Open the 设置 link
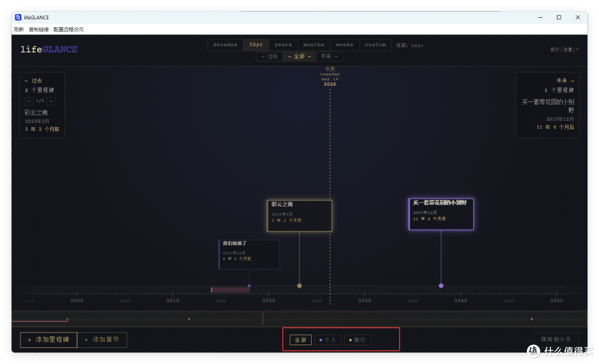 (x=568, y=50)
